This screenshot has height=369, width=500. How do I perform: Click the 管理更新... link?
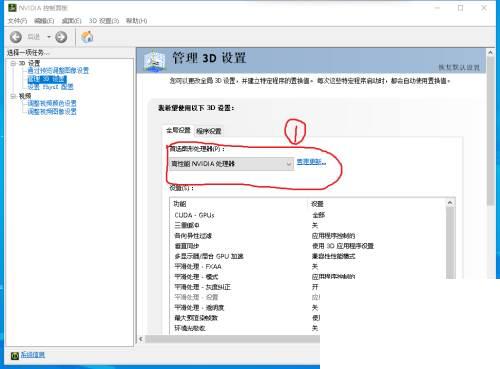311,162
